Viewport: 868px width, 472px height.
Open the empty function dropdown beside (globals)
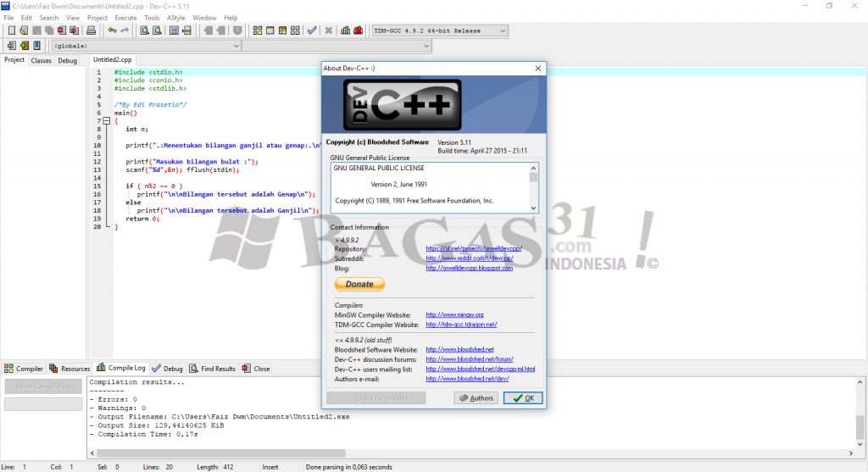336,46
